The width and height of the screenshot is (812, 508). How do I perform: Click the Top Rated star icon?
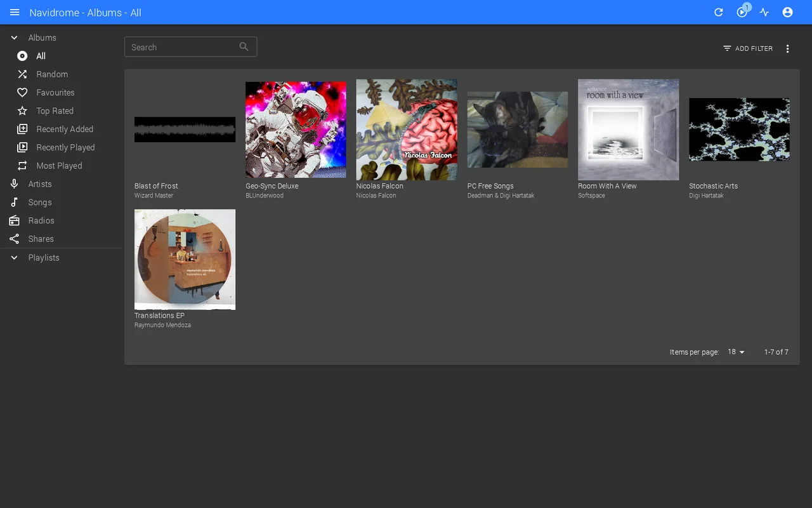point(22,111)
